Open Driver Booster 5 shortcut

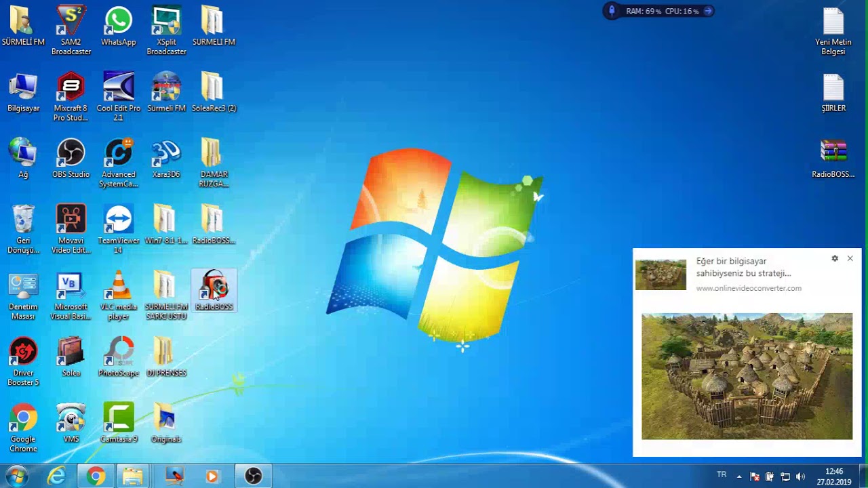pyautogui.click(x=23, y=362)
